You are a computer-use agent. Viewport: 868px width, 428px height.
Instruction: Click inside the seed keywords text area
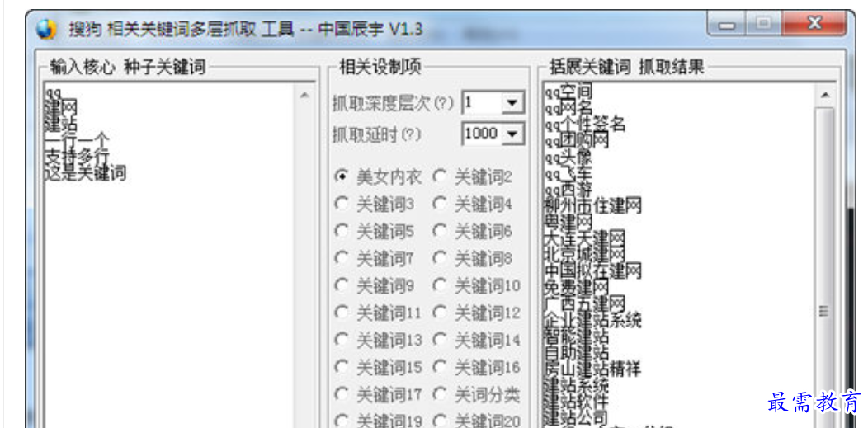[x=169, y=254]
